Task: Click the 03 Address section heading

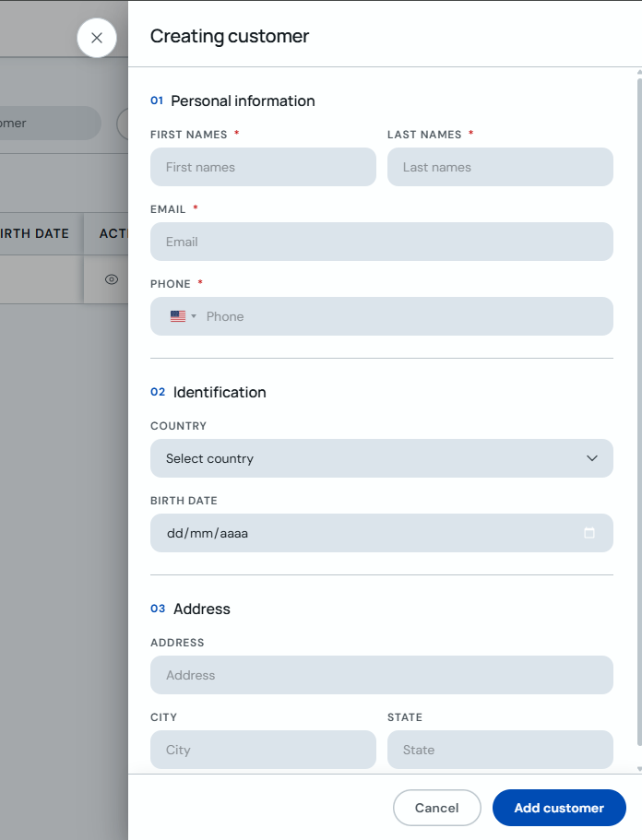Action: click(190, 609)
